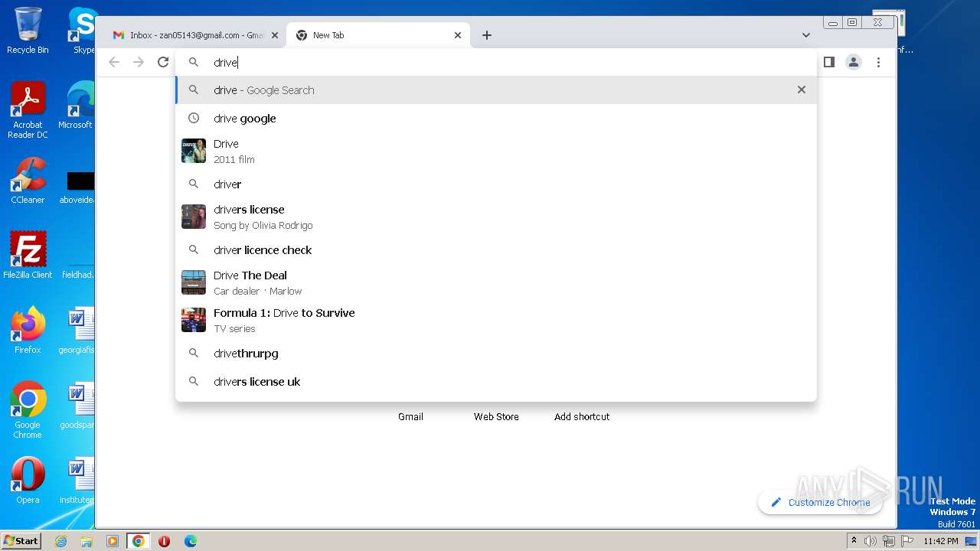The width and height of the screenshot is (980, 551).
Task: Open the Chrome profile avatar
Action: [854, 62]
